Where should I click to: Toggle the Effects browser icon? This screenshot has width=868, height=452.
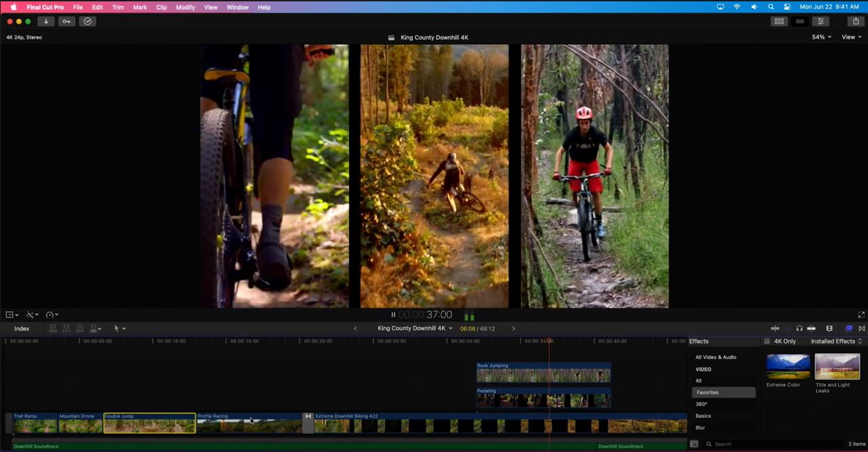pyautogui.click(x=849, y=329)
